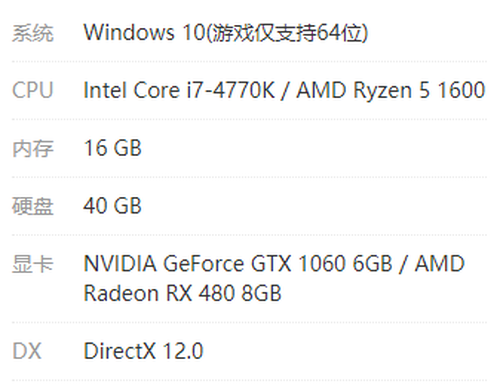Click the 系统 label
This screenshot has height=384, width=500.
tap(33, 33)
